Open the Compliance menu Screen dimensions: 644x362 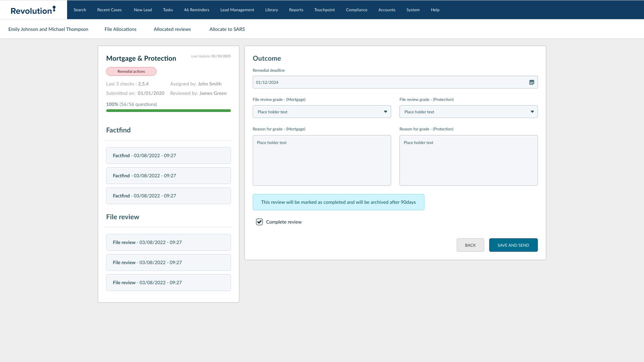356,10
